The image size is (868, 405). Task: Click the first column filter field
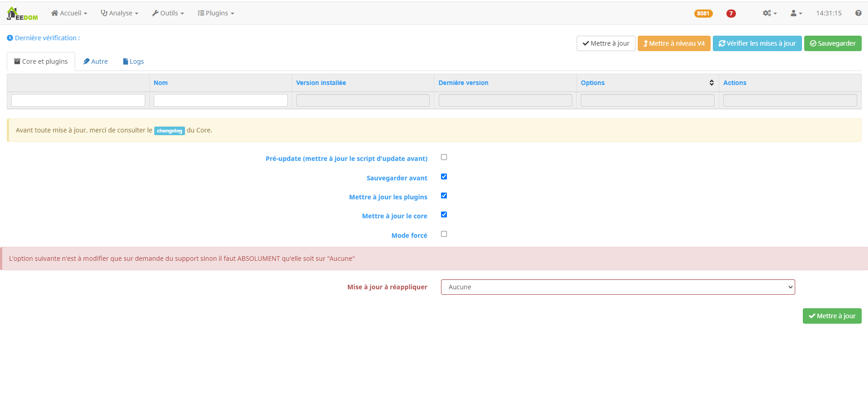tap(78, 100)
